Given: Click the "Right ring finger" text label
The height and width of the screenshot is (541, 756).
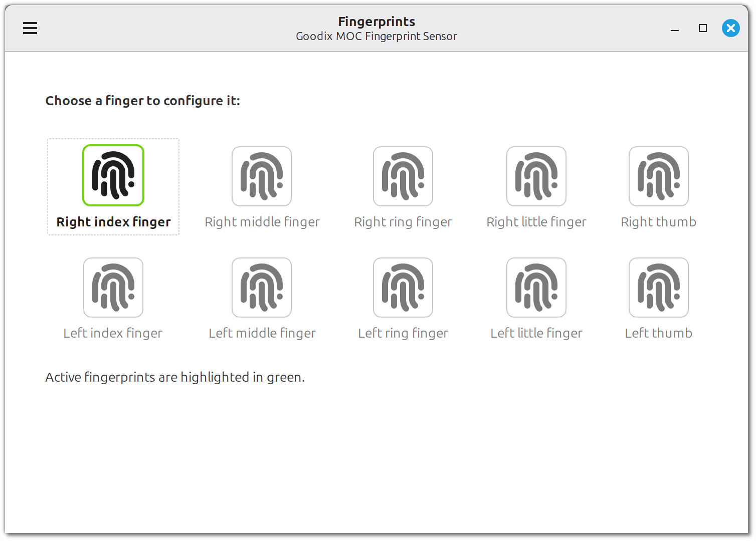Looking at the screenshot, I should pos(403,222).
